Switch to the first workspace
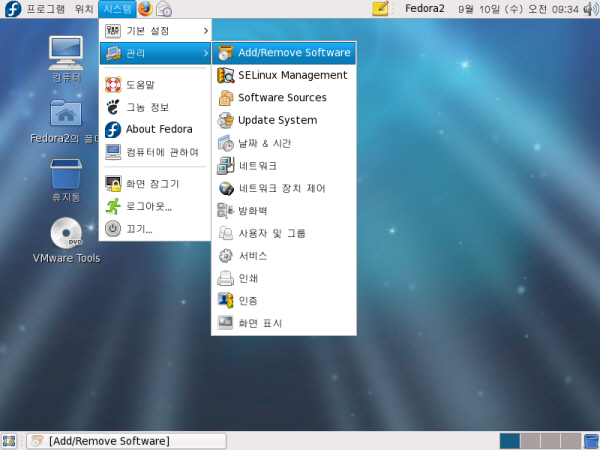Screen dimensions: 600x450 tap(509, 441)
